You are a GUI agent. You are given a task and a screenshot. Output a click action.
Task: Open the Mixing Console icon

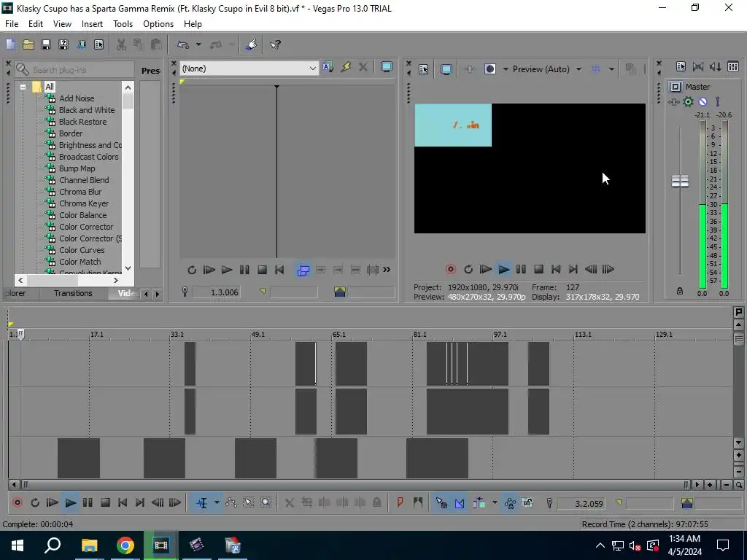coord(733,66)
